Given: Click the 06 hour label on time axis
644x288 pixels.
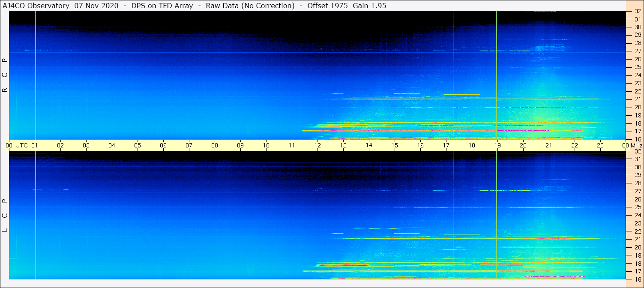Looking at the screenshot, I should tap(163, 145).
